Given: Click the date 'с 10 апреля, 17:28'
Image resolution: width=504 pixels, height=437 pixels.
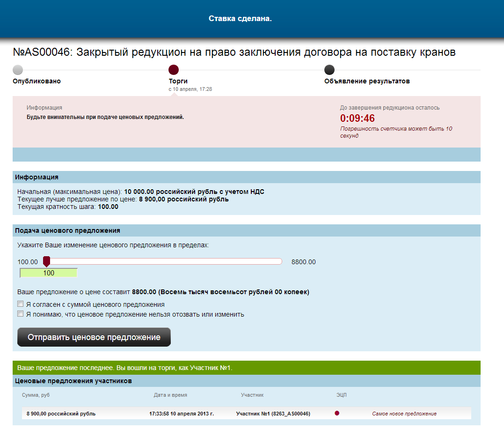Looking at the screenshot, I should point(190,89).
